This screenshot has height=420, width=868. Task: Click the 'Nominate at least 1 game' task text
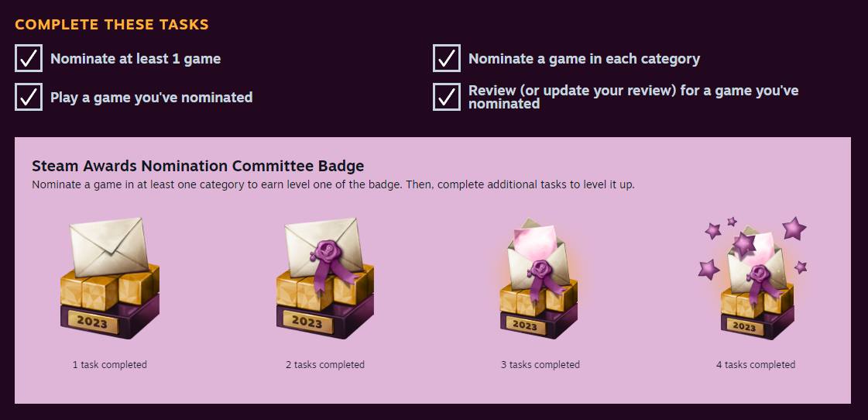(136, 59)
